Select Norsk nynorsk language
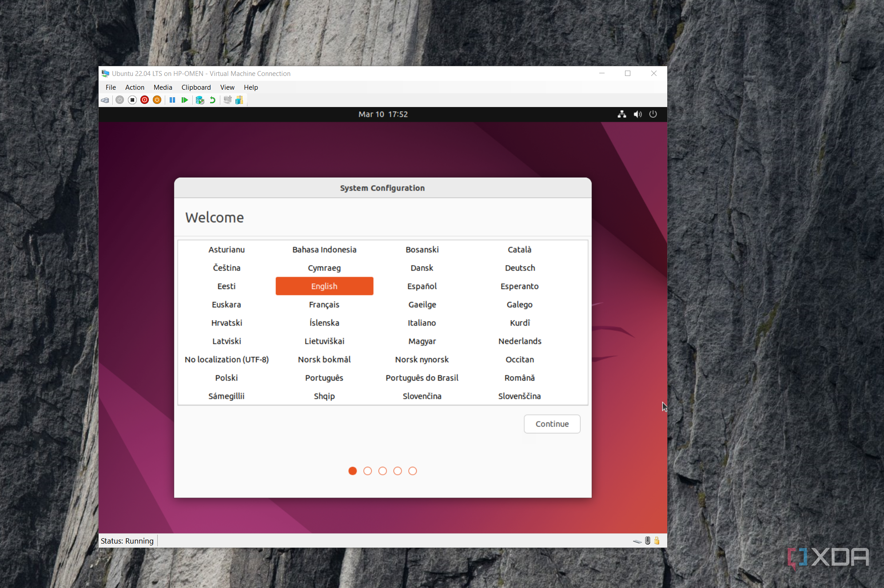This screenshot has width=884, height=588. coord(422,359)
